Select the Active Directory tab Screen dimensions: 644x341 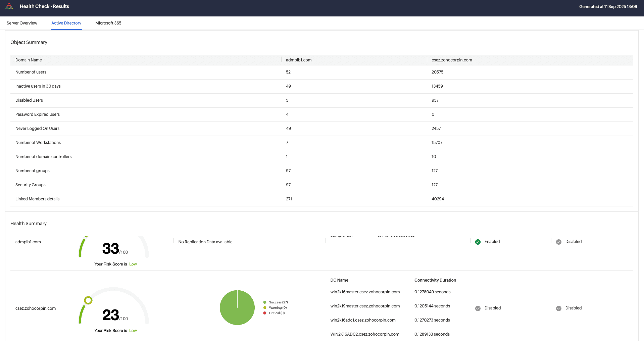pyautogui.click(x=66, y=23)
